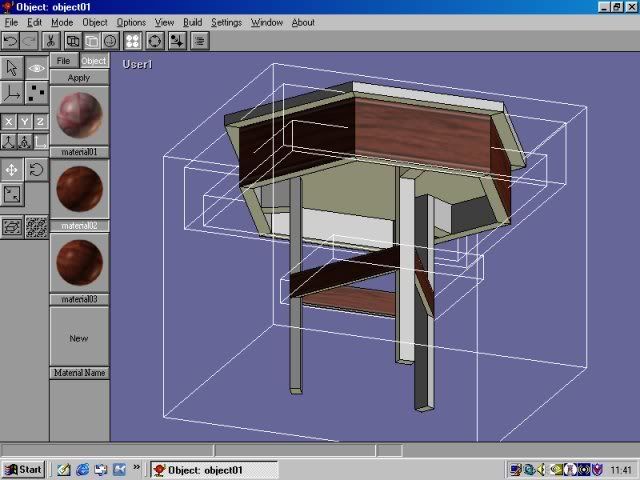Click the New material button
The width and height of the screenshot is (640, 480).
click(x=78, y=338)
